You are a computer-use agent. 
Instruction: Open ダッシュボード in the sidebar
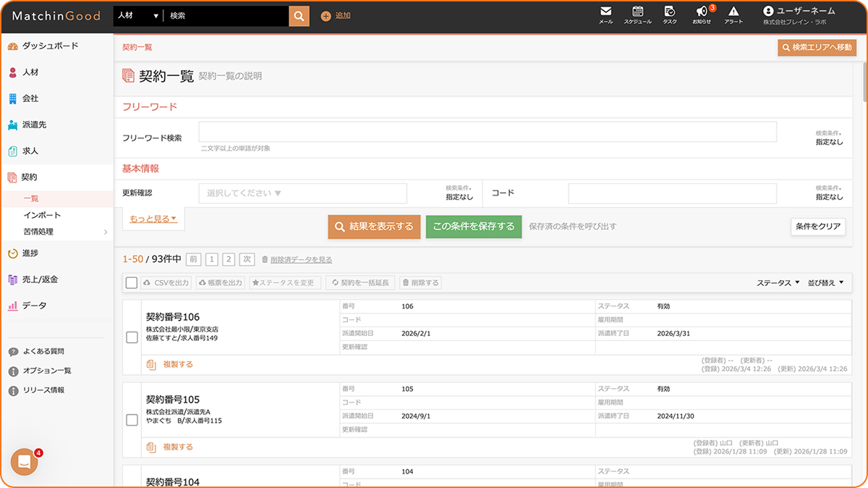tap(50, 46)
